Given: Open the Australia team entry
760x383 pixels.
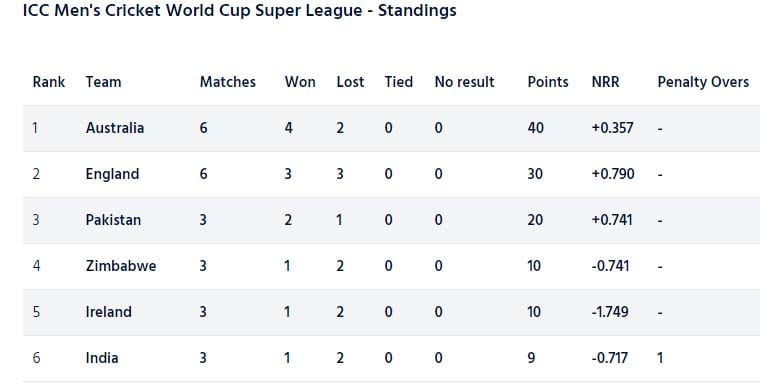Looking at the screenshot, I should click(x=115, y=128).
